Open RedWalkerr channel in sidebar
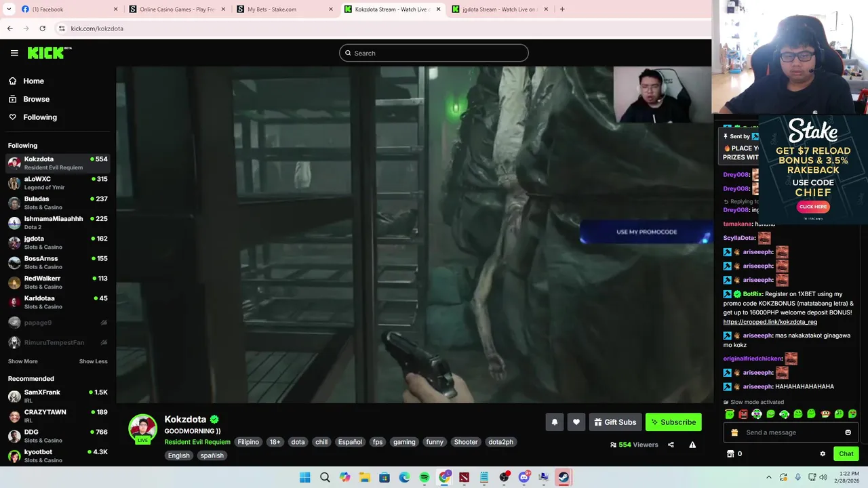This screenshot has height=488, width=868. [x=58, y=282]
